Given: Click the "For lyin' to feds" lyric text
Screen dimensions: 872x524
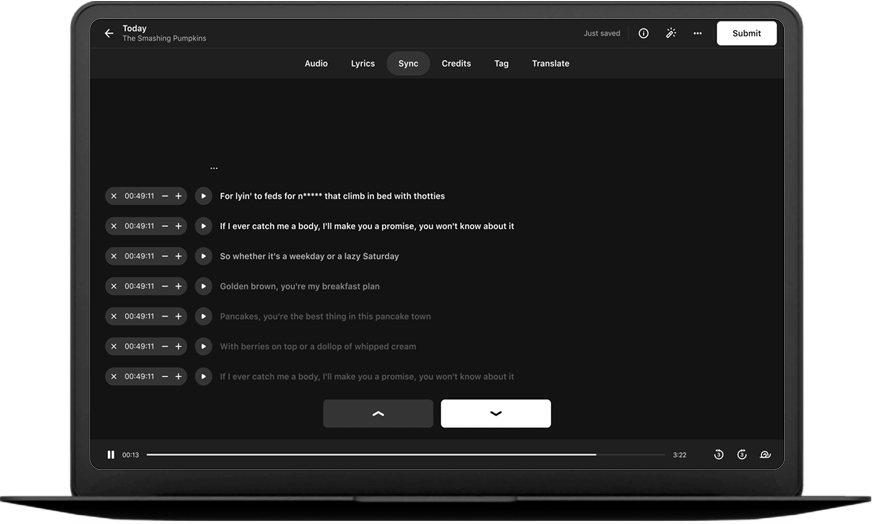Looking at the screenshot, I should (x=332, y=196).
